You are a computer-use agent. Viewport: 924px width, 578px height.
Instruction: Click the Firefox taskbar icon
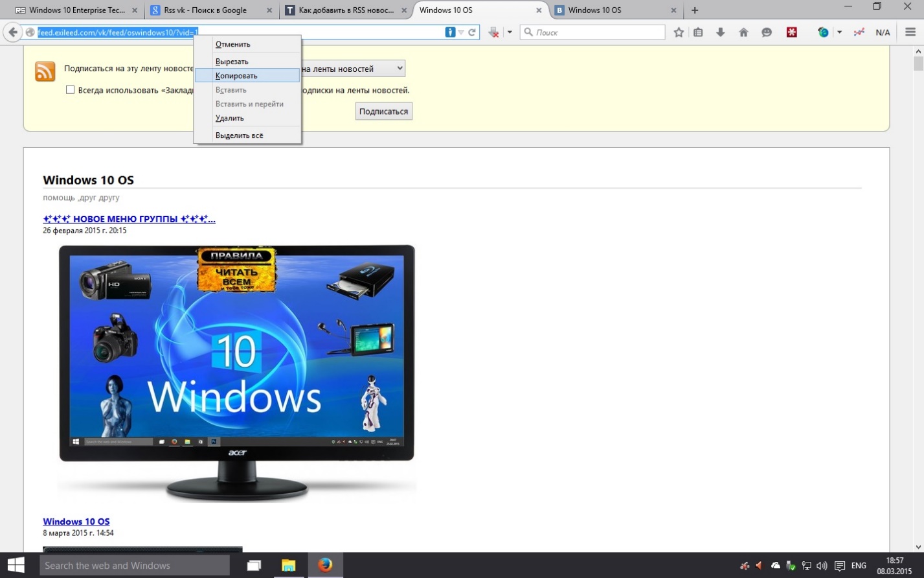click(x=325, y=565)
